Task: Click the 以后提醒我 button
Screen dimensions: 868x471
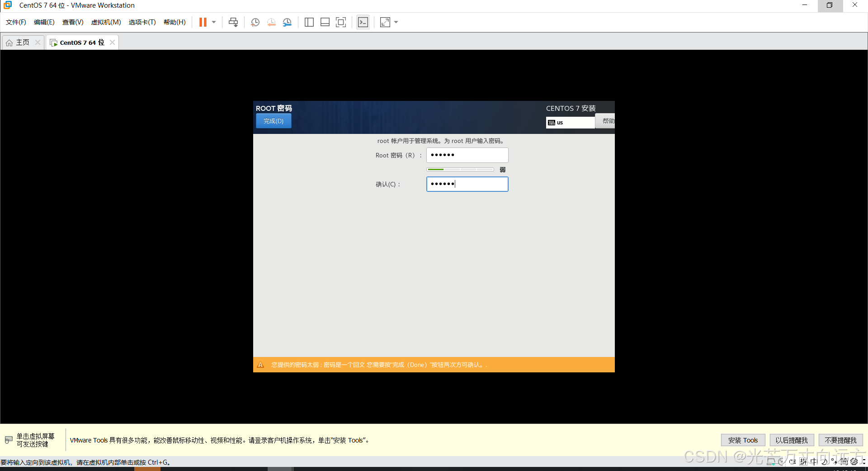Action: 792,440
